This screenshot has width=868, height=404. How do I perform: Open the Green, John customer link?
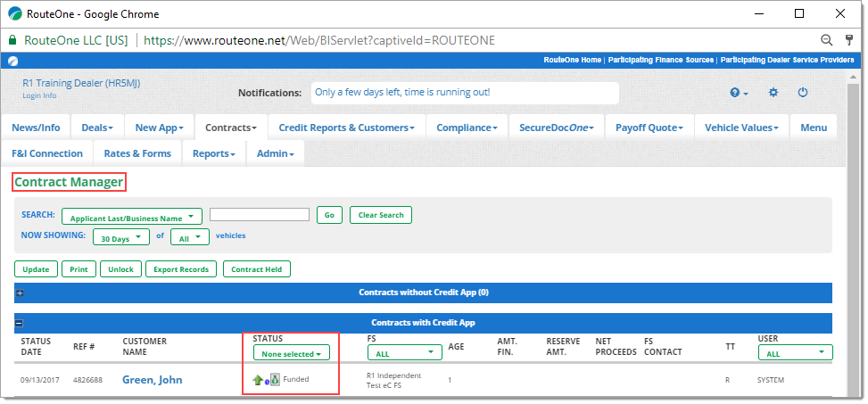tap(153, 380)
